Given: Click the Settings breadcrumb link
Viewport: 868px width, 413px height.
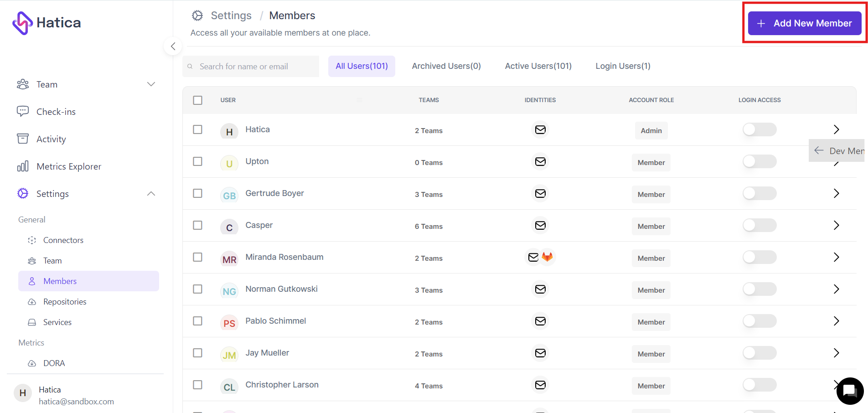Looking at the screenshot, I should pyautogui.click(x=231, y=15).
